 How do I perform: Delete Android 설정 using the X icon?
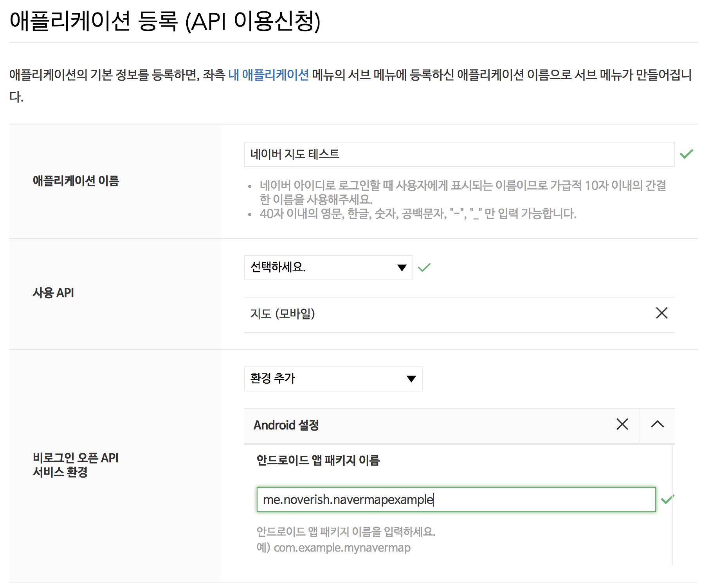[622, 424]
